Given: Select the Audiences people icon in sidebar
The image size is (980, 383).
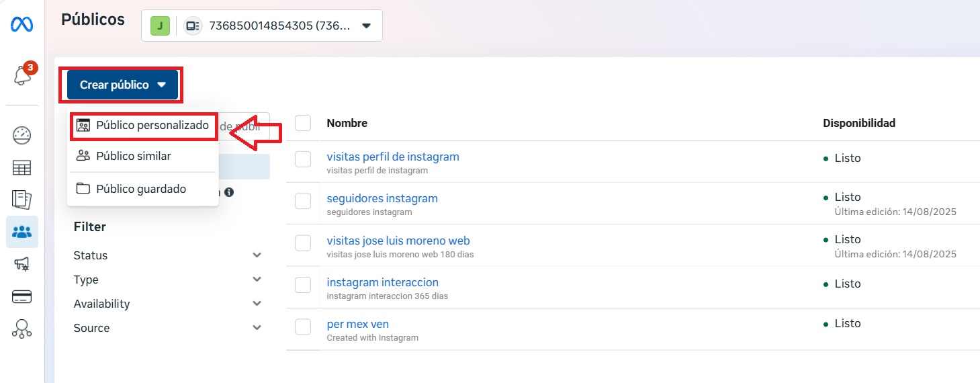Looking at the screenshot, I should 22,232.
